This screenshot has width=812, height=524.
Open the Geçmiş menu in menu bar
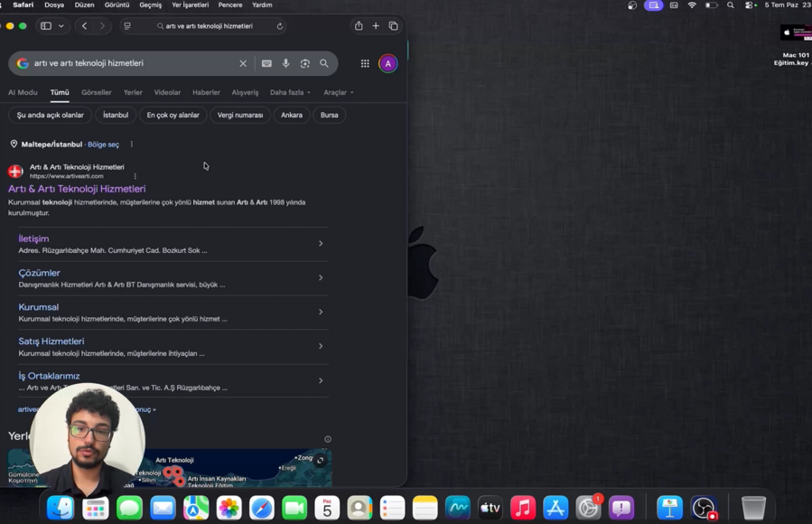point(150,5)
